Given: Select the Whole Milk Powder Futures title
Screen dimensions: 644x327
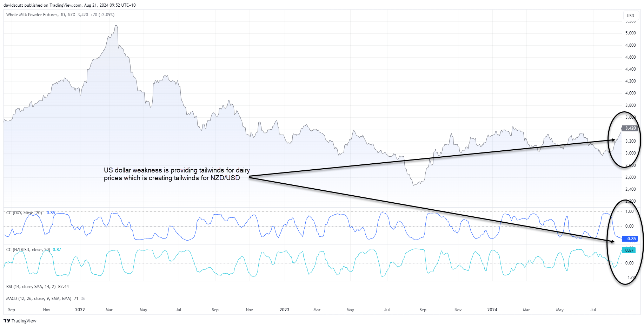Looking at the screenshot, I should pyautogui.click(x=32, y=15).
